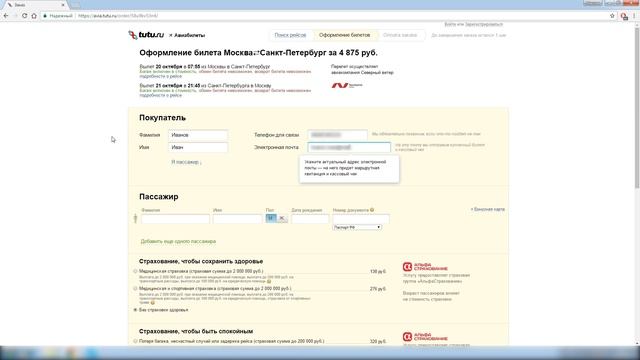This screenshot has width=640, height=360.
Task: Open browser home page icon
Action: click(x=34, y=16)
